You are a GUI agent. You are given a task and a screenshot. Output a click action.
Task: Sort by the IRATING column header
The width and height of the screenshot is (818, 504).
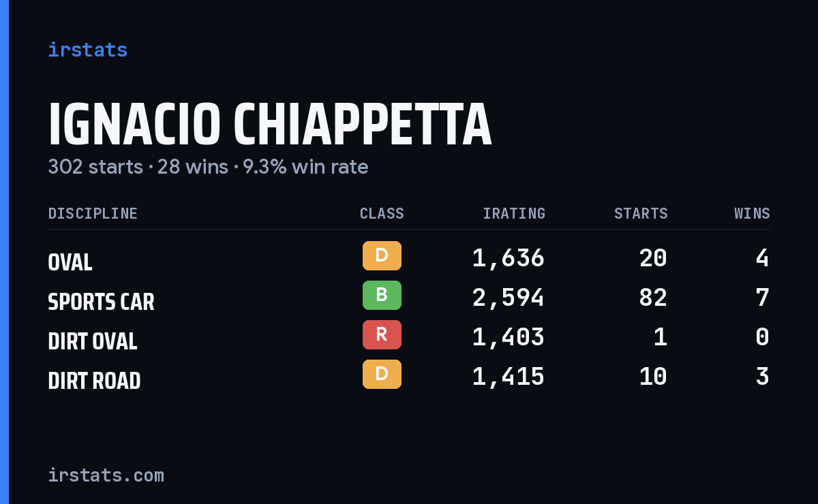(514, 214)
